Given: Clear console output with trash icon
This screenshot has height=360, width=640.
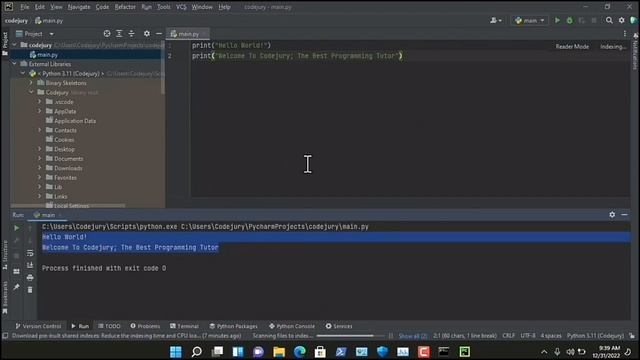Looking at the screenshot, I should click(x=30, y=290).
